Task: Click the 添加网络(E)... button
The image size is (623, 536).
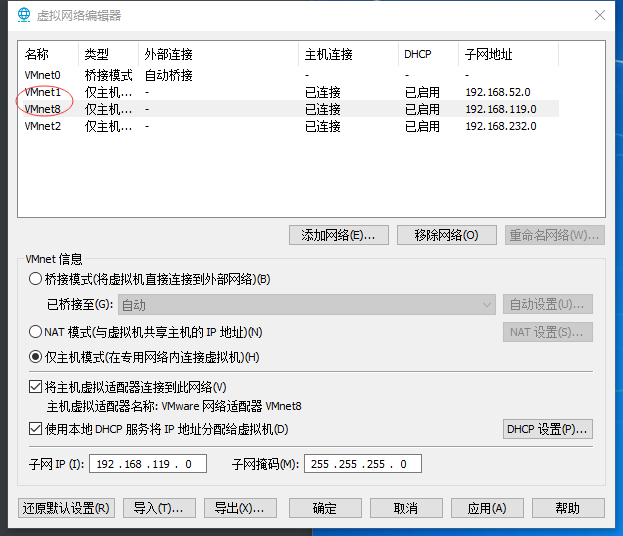Action: (x=339, y=235)
